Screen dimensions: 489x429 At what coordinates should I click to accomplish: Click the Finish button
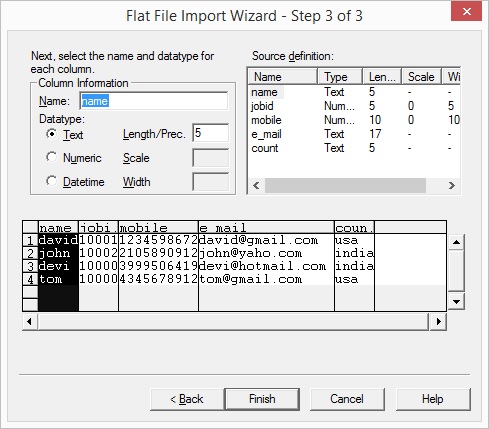[262, 399]
